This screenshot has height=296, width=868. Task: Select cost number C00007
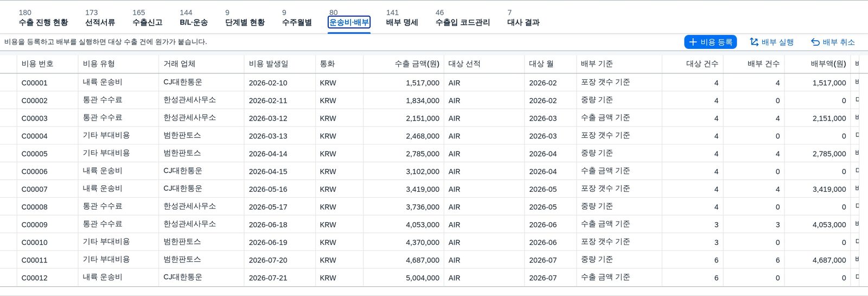click(34, 190)
